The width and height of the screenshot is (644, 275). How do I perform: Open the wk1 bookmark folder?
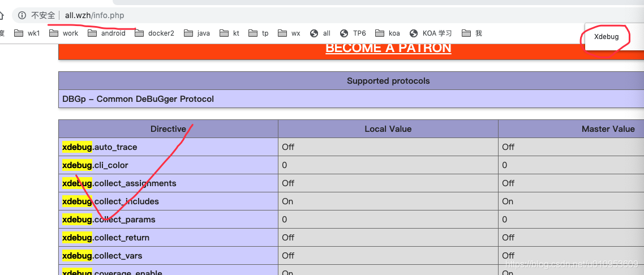[x=27, y=33]
